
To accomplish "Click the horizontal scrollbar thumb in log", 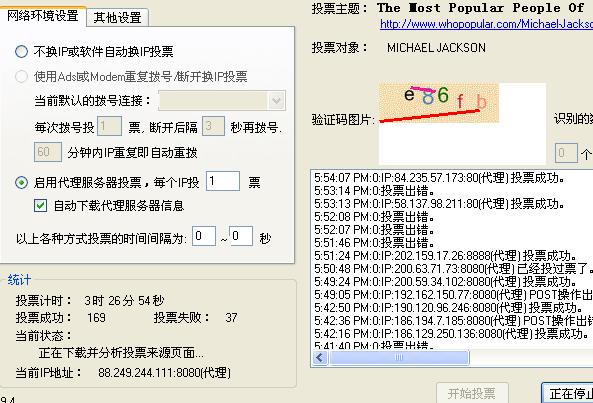I will [399, 358].
